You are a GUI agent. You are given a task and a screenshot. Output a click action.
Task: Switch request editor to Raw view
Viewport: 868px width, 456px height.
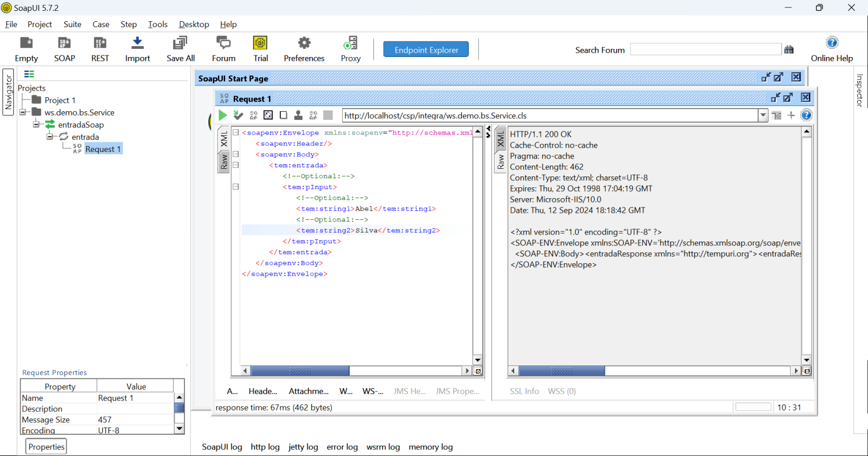[224, 161]
